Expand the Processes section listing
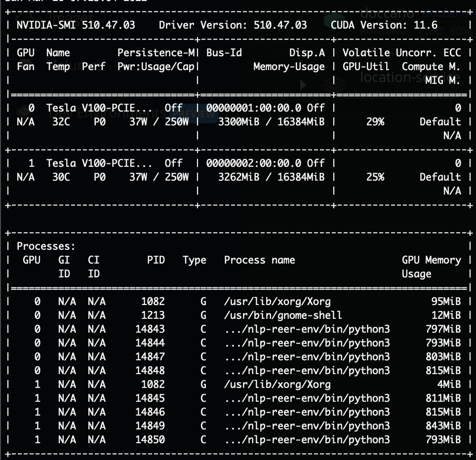This screenshot has width=476, height=460. point(46,246)
